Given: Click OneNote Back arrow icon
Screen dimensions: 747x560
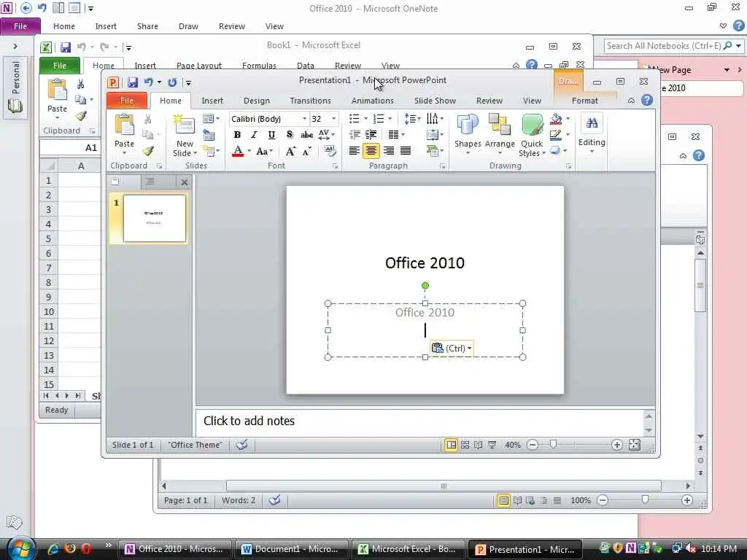Looking at the screenshot, I should click(26, 8).
